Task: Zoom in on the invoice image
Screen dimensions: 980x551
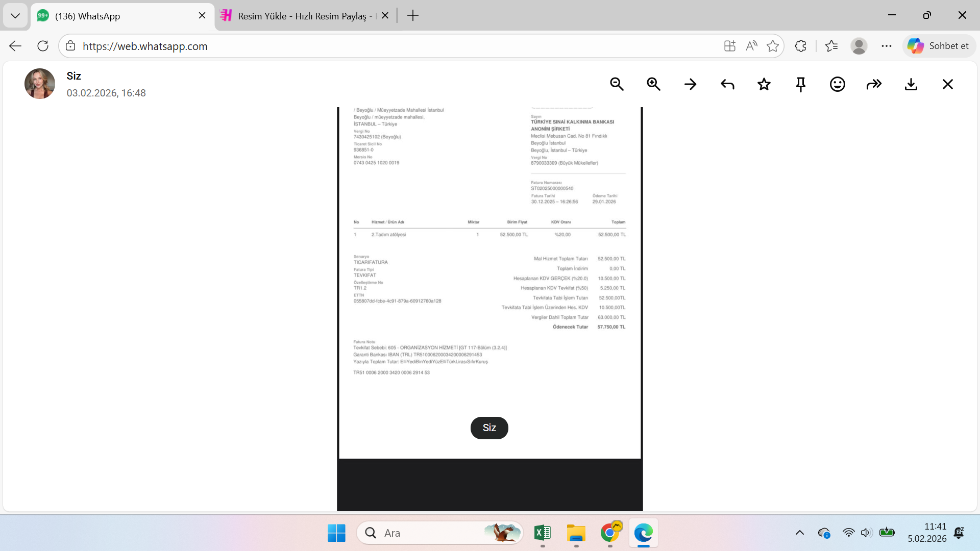Action: pyautogui.click(x=653, y=84)
